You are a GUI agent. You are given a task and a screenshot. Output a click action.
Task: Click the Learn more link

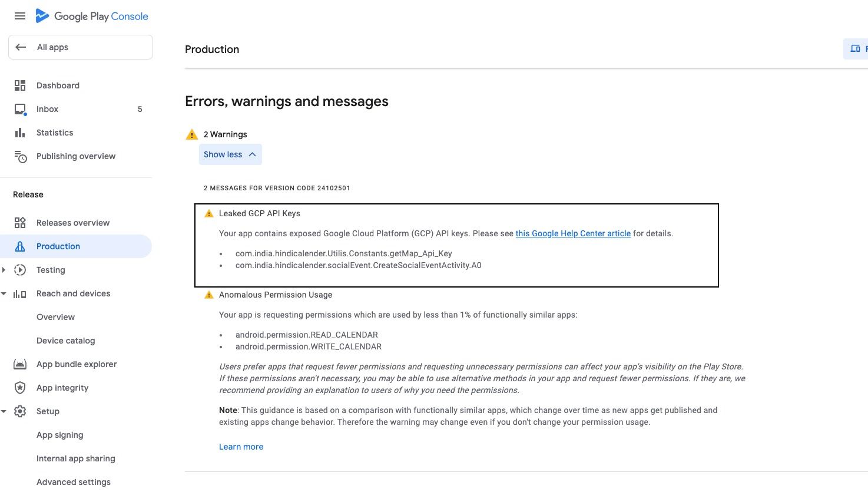(x=241, y=447)
